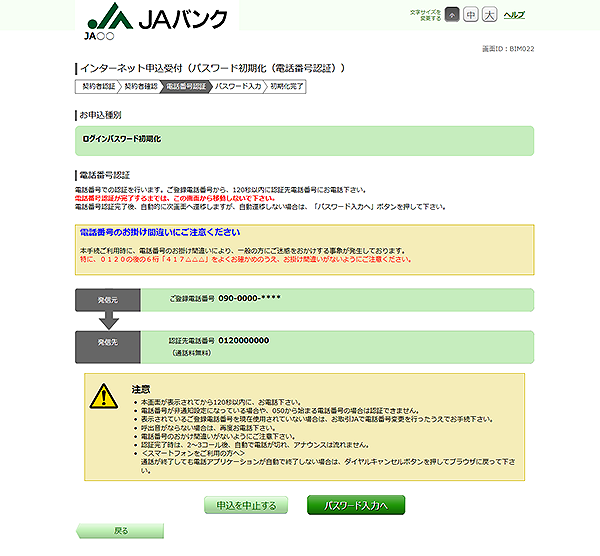Click the blue 電話番号のお掛け間違いにご注意ください heading
The image size is (600, 556).
(160, 232)
